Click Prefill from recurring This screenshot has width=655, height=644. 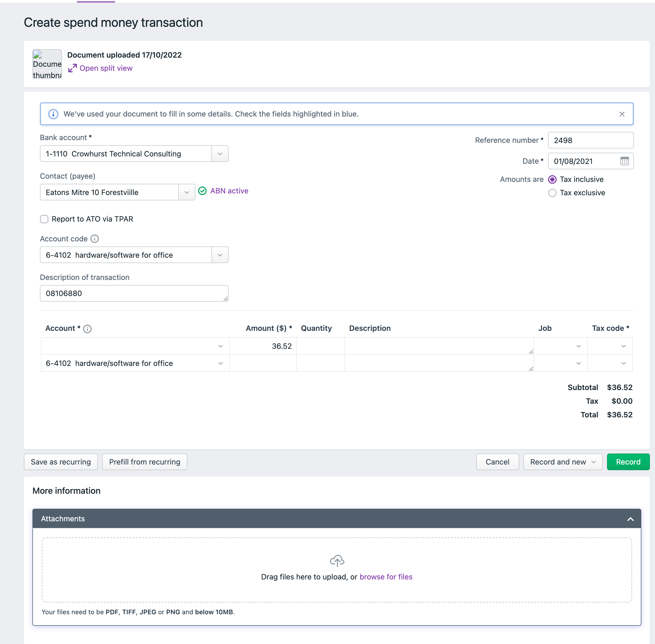pyautogui.click(x=144, y=462)
